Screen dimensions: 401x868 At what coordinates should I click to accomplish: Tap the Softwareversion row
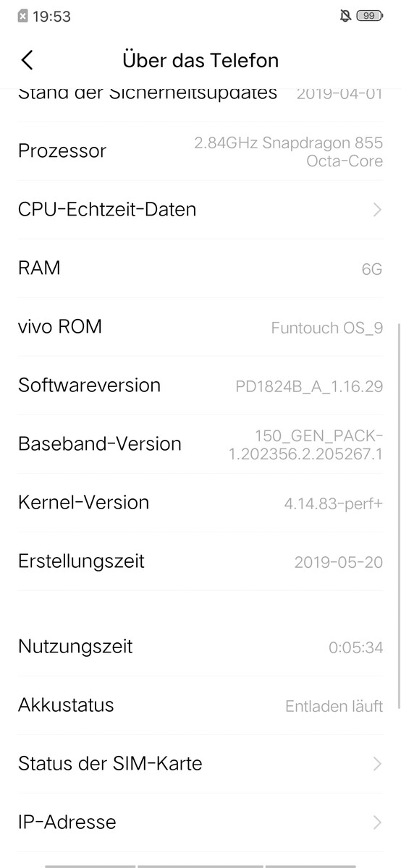coord(200,386)
